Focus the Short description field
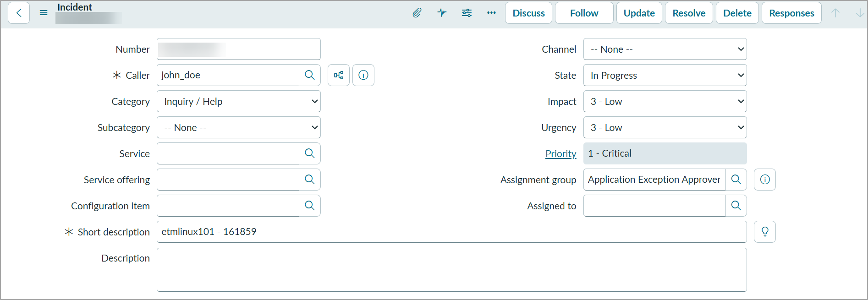Viewport: 868px width, 300px height. click(452, 232)
